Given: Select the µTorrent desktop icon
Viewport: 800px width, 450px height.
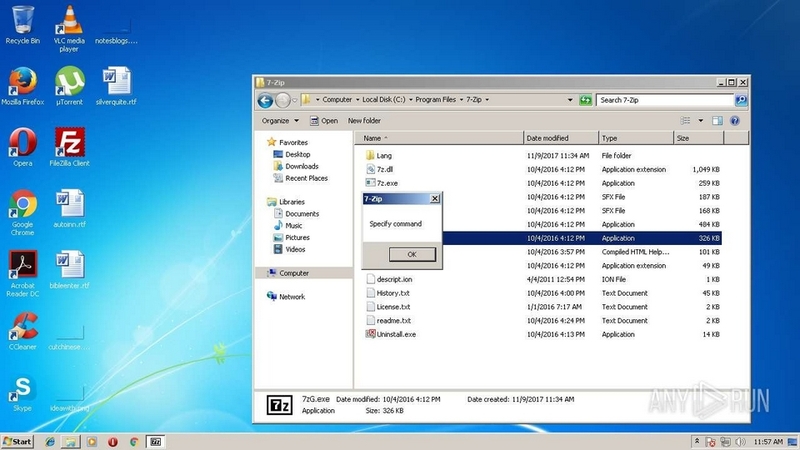Looking at the screenshot, I should point(69,81).
